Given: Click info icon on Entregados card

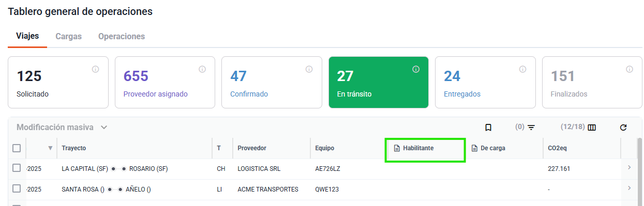Looking at the screenshot, I should 522,69.
